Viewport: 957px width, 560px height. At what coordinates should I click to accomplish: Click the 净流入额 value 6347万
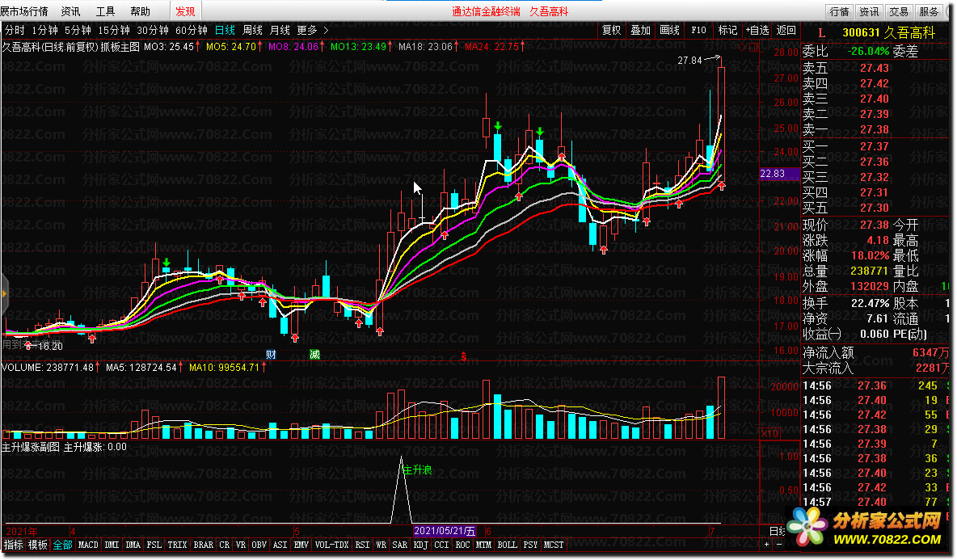tap(931, 352)
